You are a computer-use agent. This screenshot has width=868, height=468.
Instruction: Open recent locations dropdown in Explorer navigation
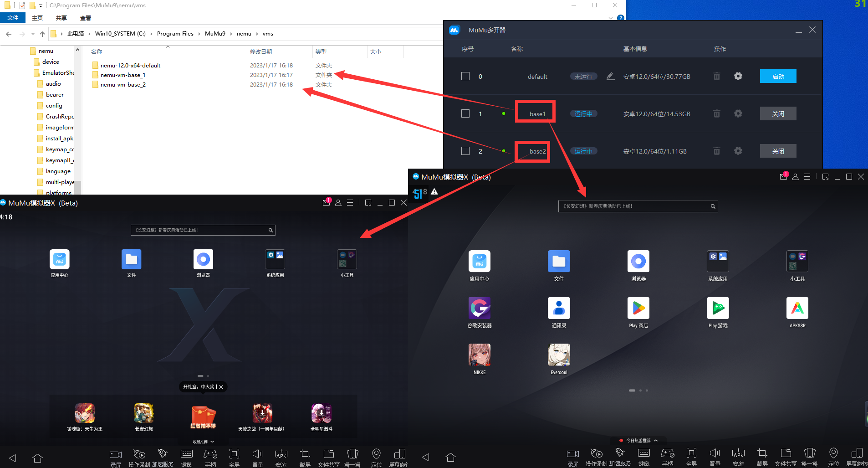[x=33, y=34]
